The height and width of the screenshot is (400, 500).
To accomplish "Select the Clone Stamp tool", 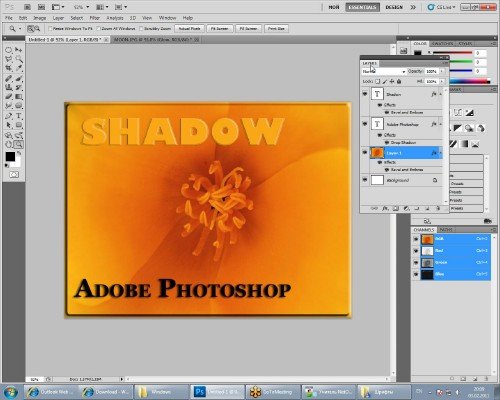I will click(x=9, y=88).
